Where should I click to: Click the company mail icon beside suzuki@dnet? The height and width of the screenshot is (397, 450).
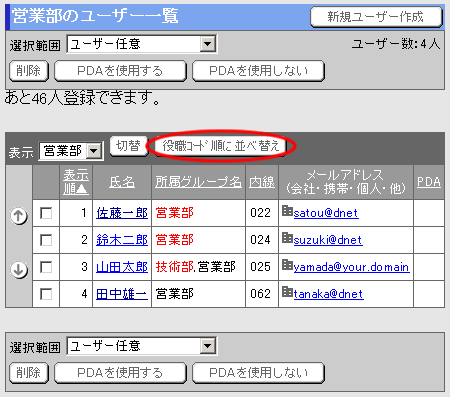click(x=287, y=238)
